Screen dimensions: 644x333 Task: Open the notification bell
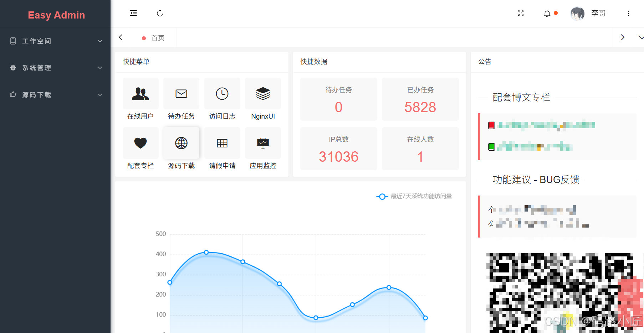pyautogui.click(x=547, y=14)
